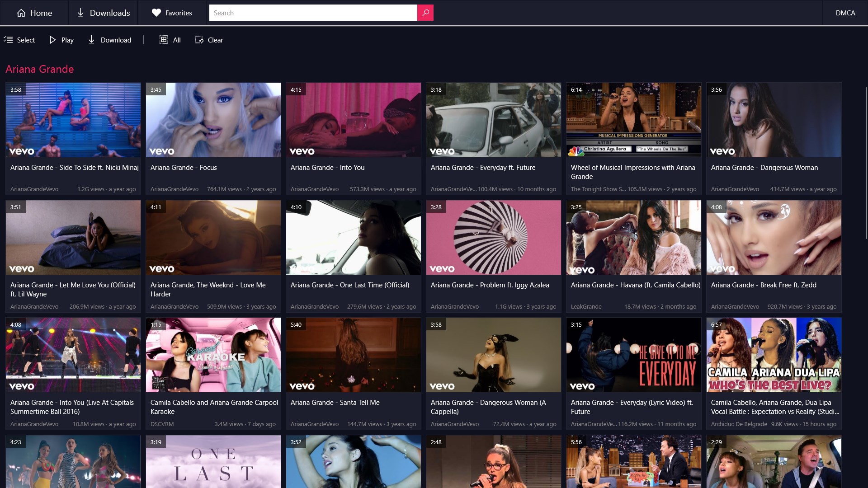
Task: Click the Clear icon in the toolbar
Action: (x=198, y=40)
